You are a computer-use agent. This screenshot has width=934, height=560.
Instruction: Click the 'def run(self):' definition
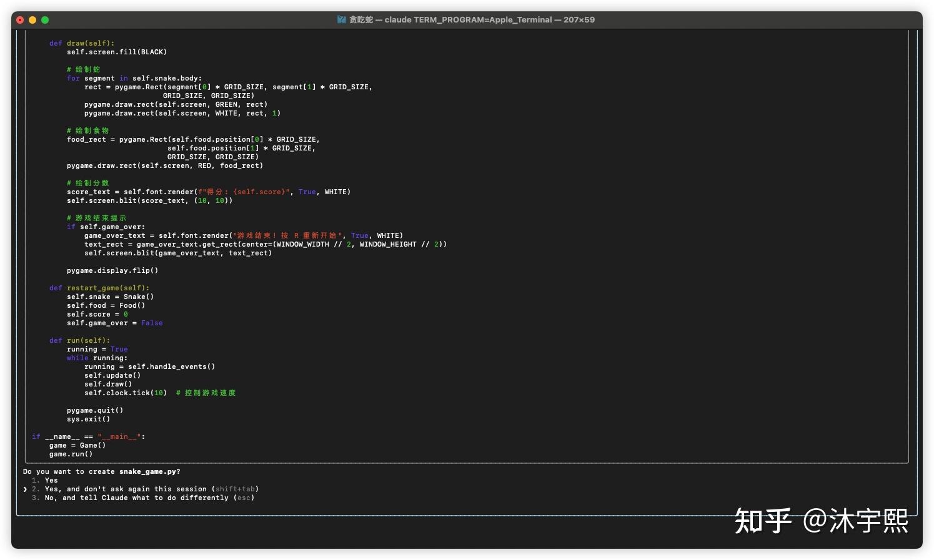tap(79, 340)
